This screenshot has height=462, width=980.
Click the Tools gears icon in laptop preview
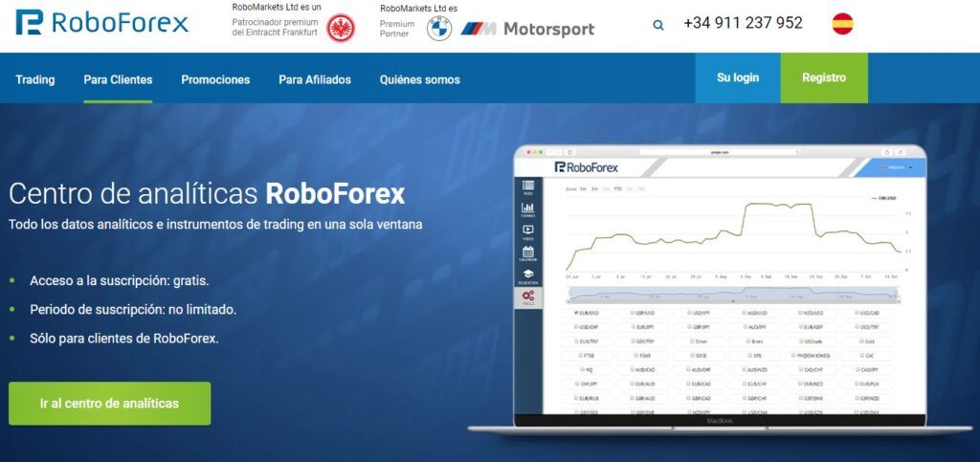tap(528, 297)
